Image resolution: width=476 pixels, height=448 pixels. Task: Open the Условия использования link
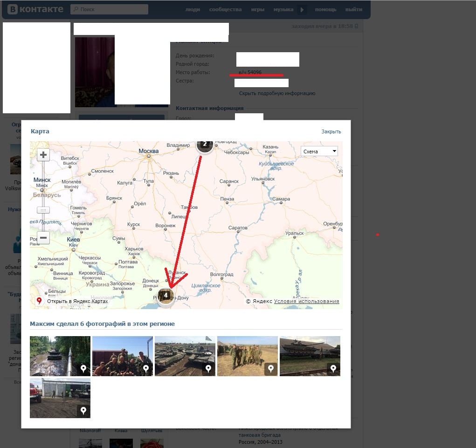307,301
